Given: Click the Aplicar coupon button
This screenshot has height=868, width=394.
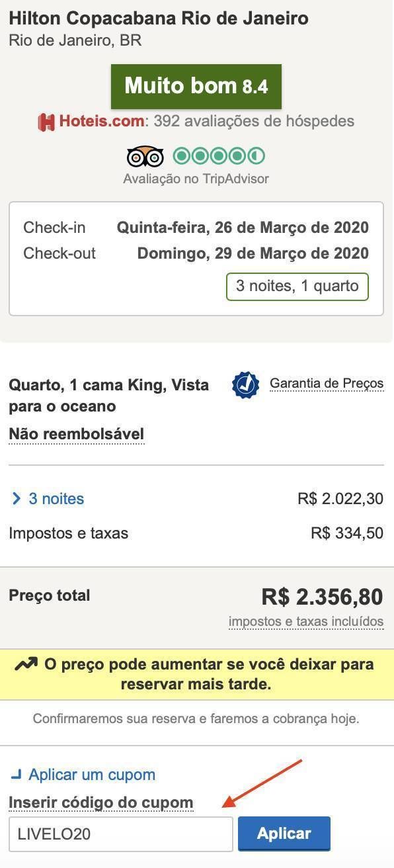Looking at the screenshot, I should tap(284, 834).
